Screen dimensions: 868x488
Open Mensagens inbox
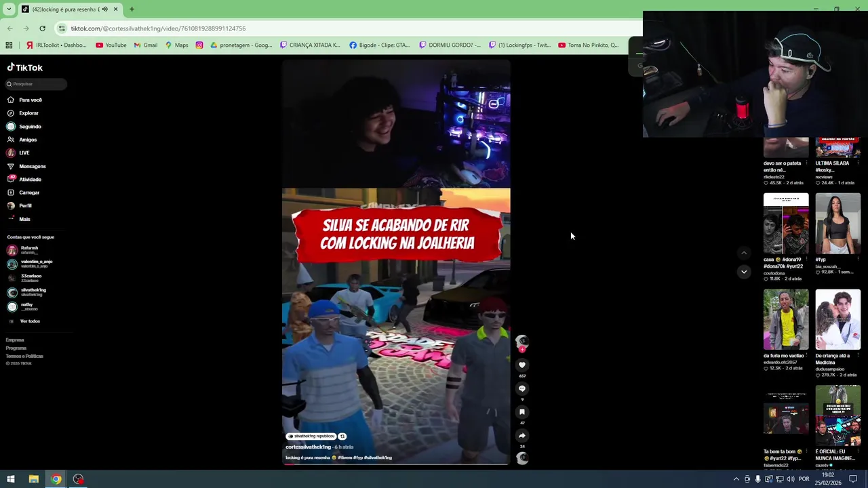tap(26, 166)
